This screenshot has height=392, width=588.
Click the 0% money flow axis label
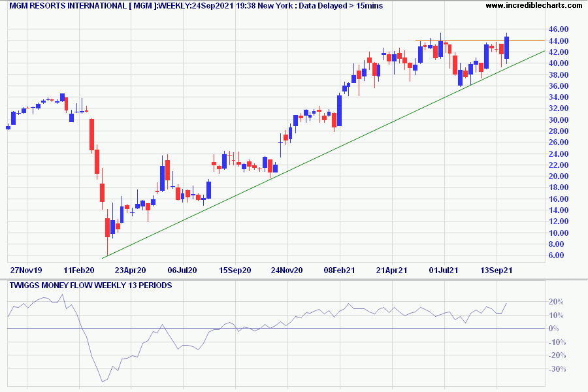[x=554, y=329]
